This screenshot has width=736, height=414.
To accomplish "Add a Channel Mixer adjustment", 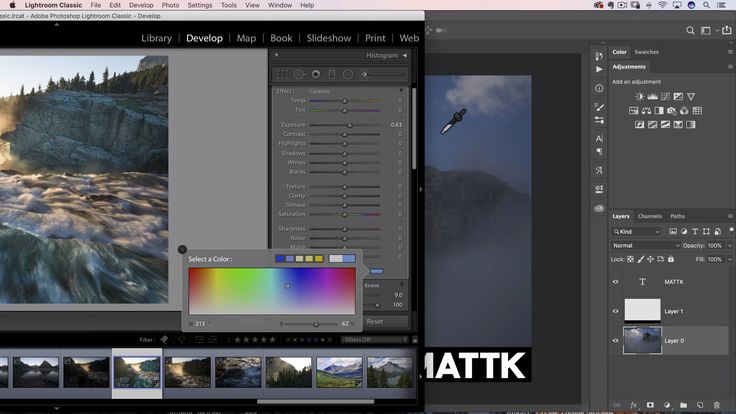I will pyautogui.click(x=684, y=111).
